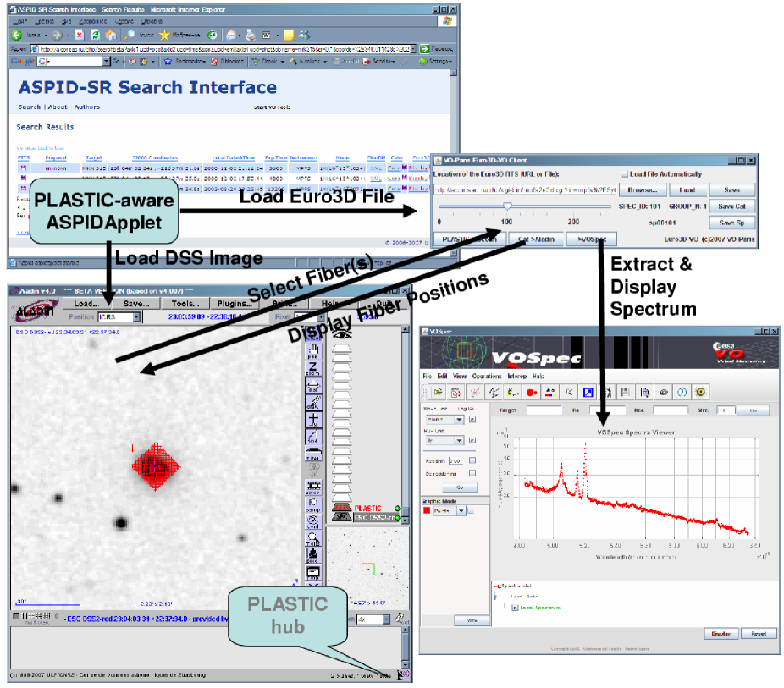Click the PLASTIC hub status icon in Aladin

(401, 674)
